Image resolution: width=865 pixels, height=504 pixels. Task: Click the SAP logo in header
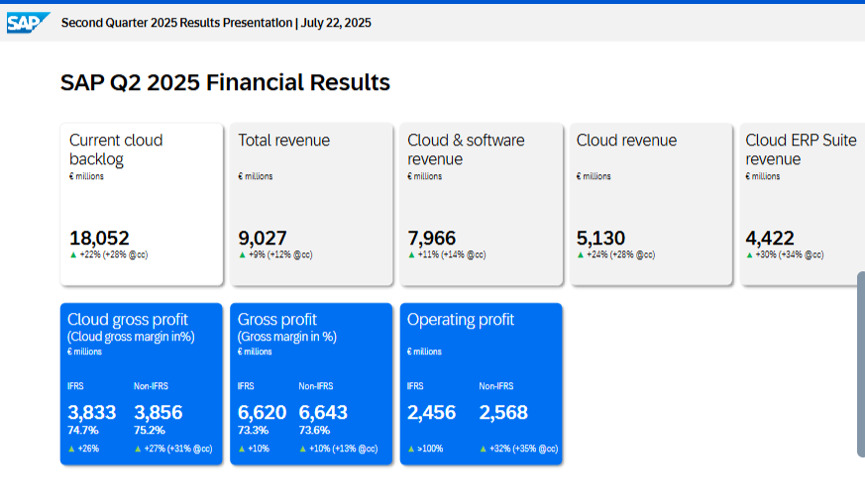coord(27,22)
